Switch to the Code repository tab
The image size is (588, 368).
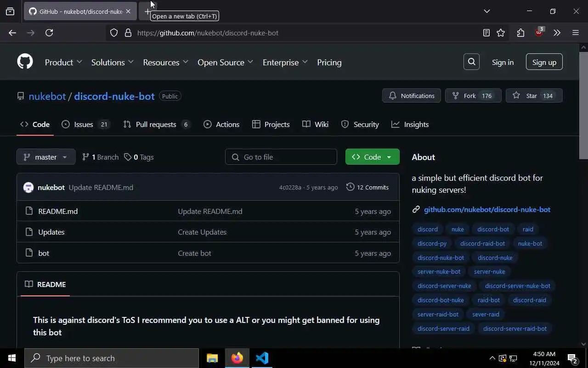coord(35,124)
